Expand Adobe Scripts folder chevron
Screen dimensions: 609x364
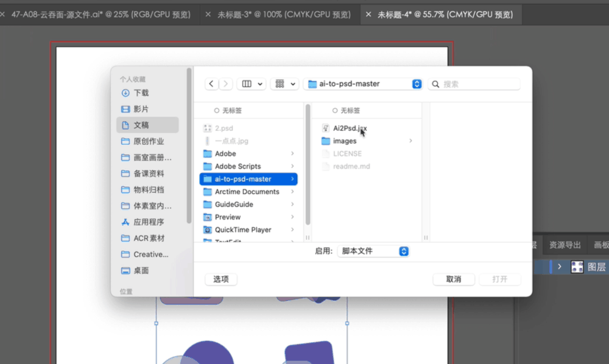292,166
